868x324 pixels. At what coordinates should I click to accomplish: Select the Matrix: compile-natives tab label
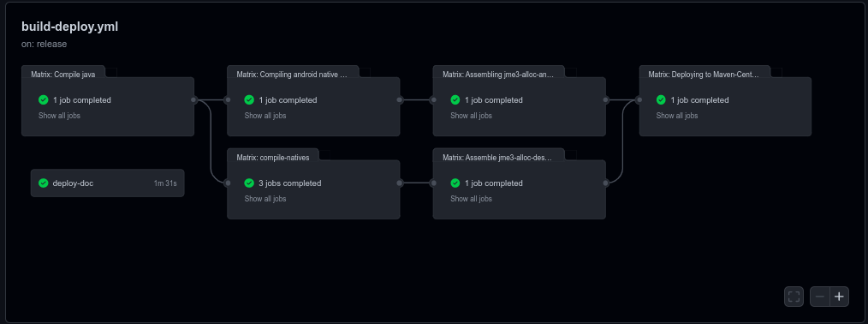pos(273,158)
